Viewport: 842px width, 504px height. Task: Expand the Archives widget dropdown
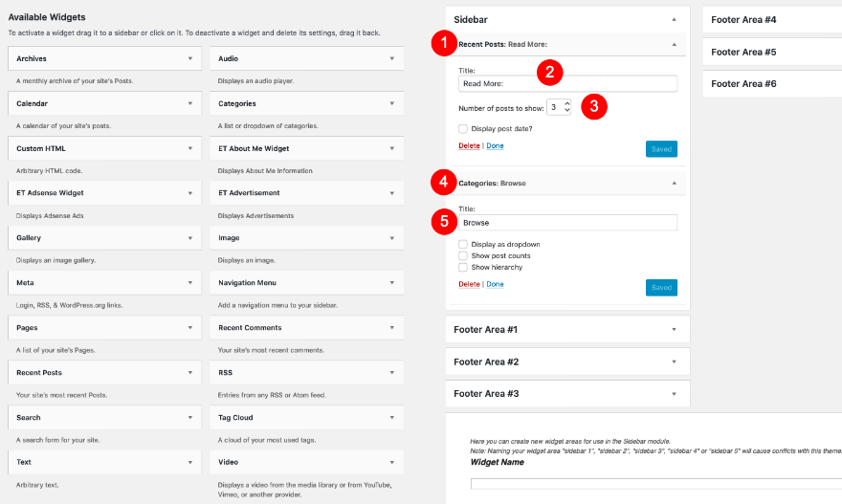pyautogui.click(x=190, y=58)
